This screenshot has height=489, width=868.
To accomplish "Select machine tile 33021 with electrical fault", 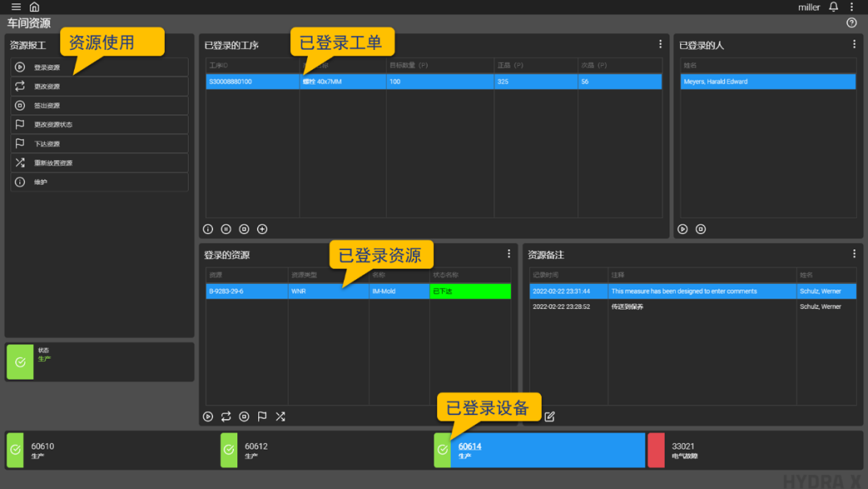I will (x=754, y=450).
